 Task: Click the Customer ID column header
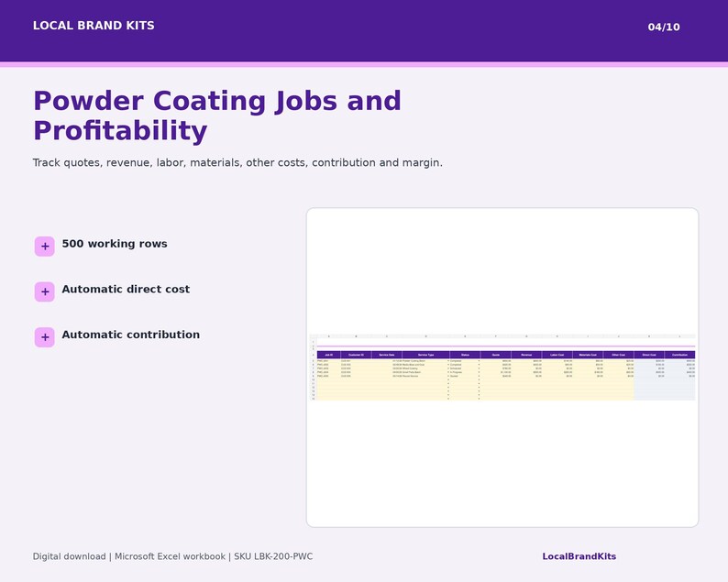[356, 355]
